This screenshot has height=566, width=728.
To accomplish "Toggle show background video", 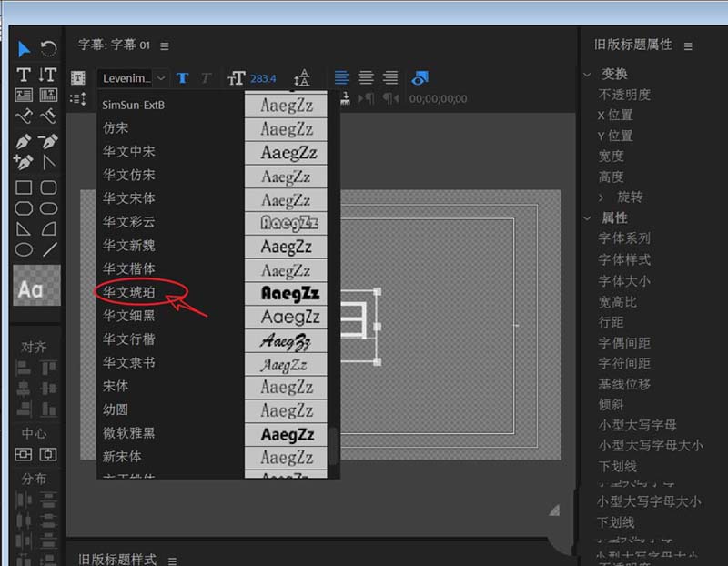I will (420, 78).
